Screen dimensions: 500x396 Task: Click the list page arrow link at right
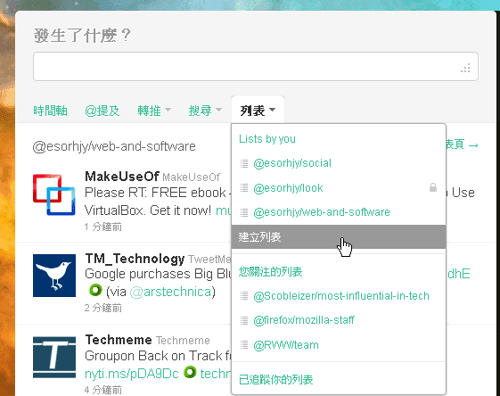[463, 145]
